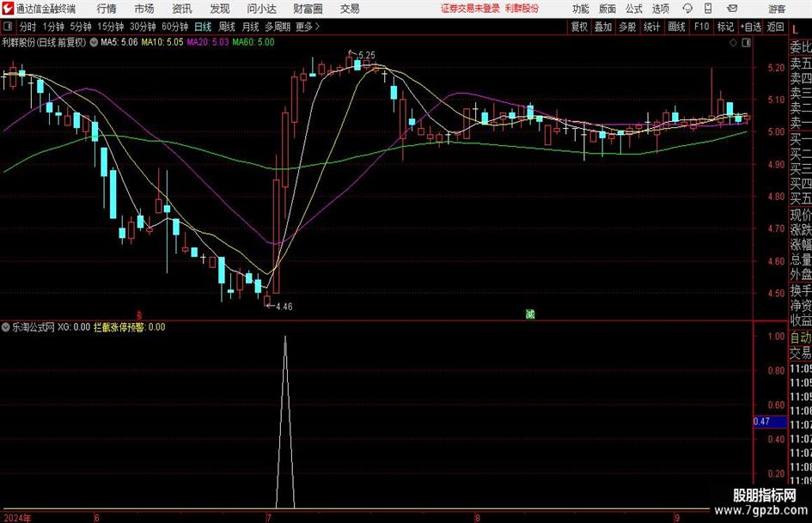Open the customer service headset icon
Image resolution: width=812 pixels, height=523 pixels.
687,9
